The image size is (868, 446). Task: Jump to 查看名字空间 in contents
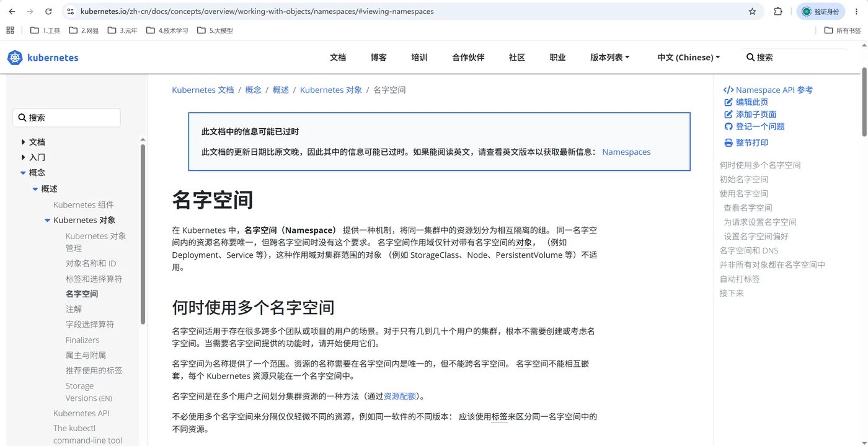(748, 208)
